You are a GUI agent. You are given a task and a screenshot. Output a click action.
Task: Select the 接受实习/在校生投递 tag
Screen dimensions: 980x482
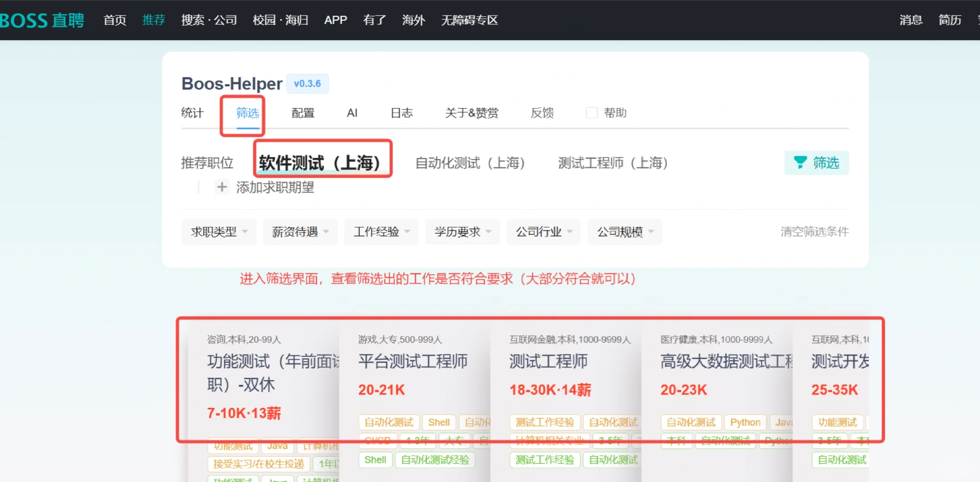(x=258, y=464)
